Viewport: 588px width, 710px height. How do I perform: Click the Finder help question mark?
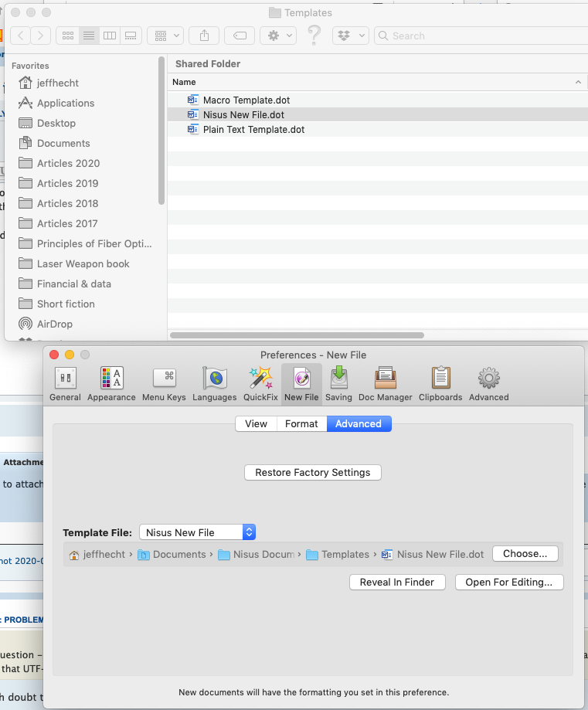[x=314, y=36]
